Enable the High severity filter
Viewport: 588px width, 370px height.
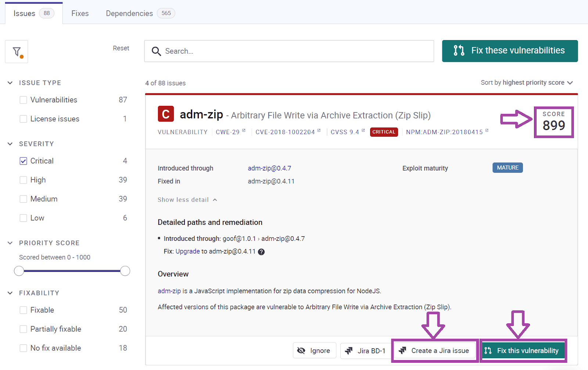23,180
